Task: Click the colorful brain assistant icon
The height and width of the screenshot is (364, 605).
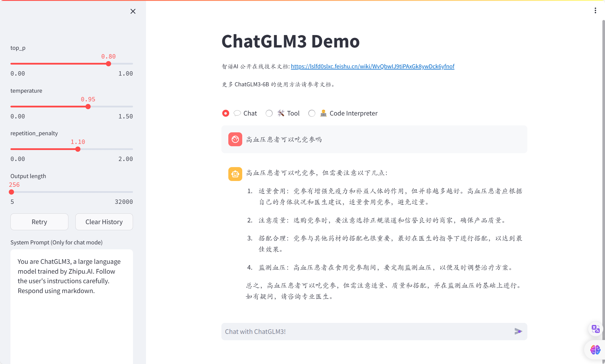Action: (x=595, y=350)
